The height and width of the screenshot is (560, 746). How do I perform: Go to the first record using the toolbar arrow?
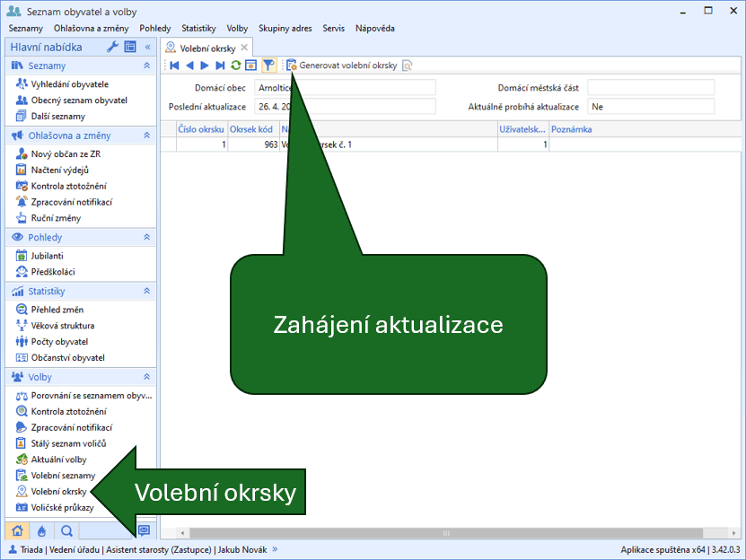174,66
